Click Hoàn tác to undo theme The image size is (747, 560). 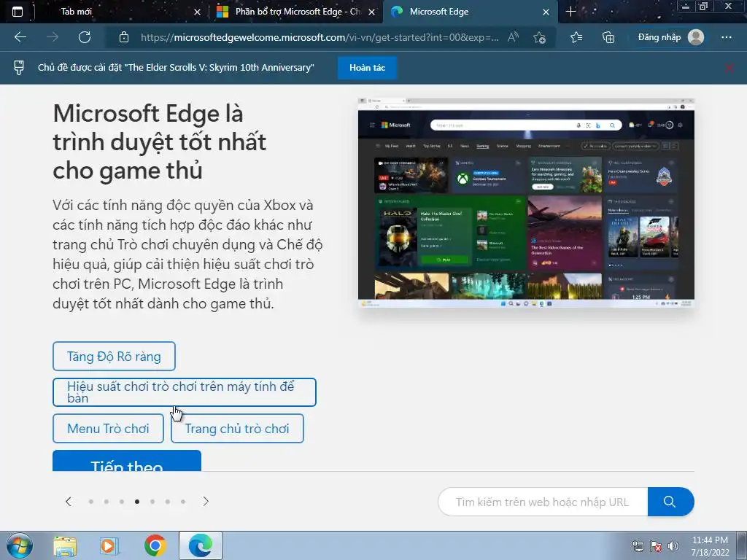click(x=367, y=68)
